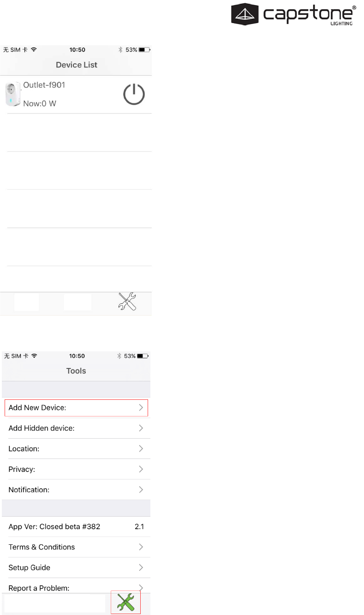Open Location settings row
Viewport: 364px width, 615px height.
76,449
